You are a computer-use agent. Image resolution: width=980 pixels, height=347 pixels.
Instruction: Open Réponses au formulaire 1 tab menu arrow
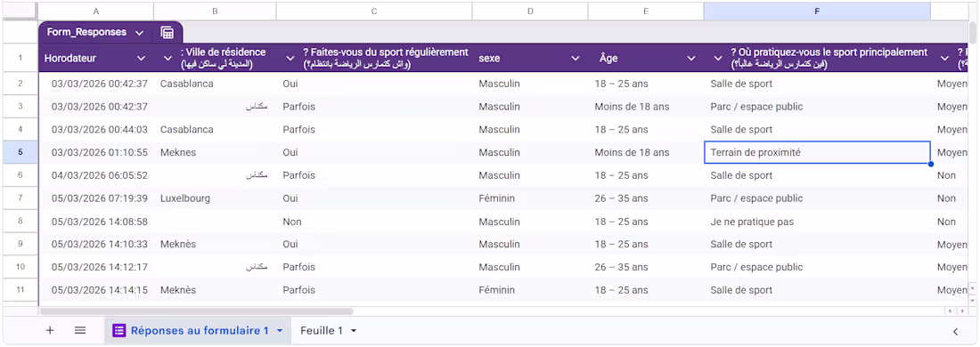[x=280, y=331]
